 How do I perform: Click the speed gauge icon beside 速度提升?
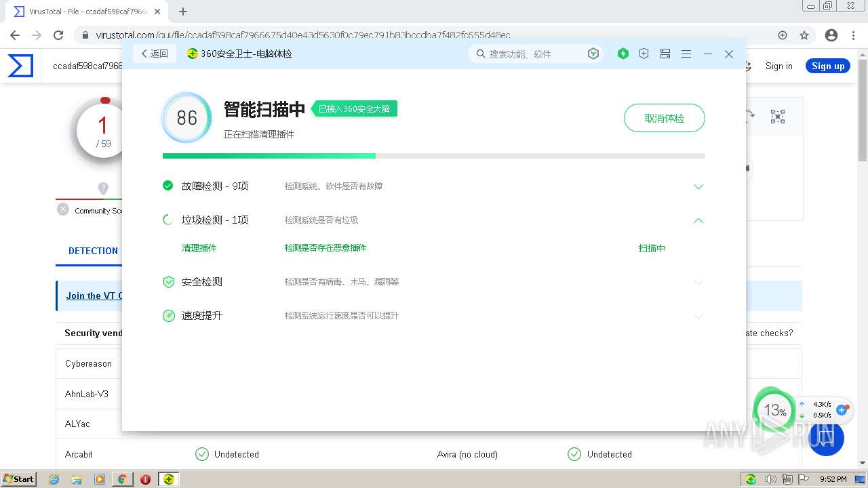click(169, 316)
